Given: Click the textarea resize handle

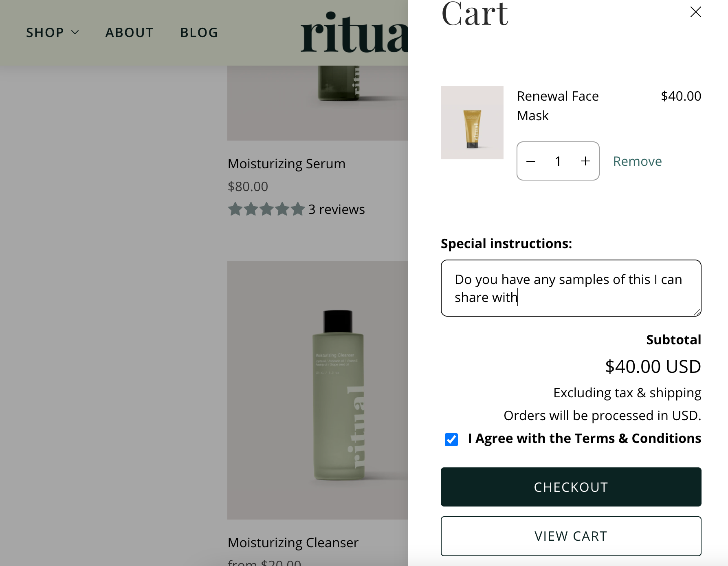Looking at the screenshot, I should click(x=697, y=313).
